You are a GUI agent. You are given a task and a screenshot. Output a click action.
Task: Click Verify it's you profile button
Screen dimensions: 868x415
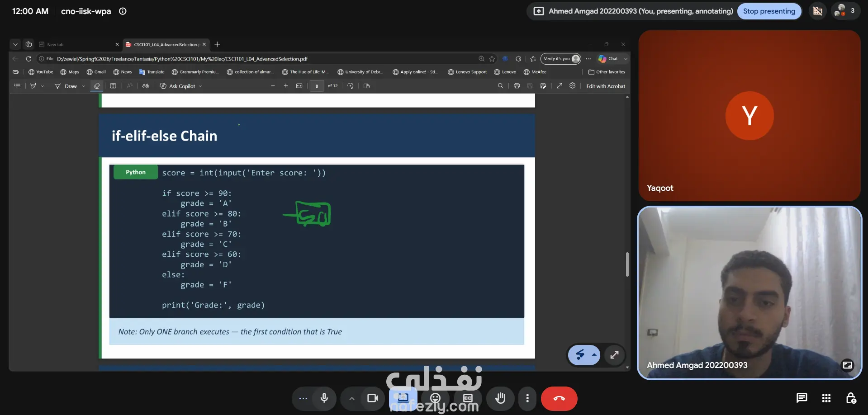pos(561,59)
